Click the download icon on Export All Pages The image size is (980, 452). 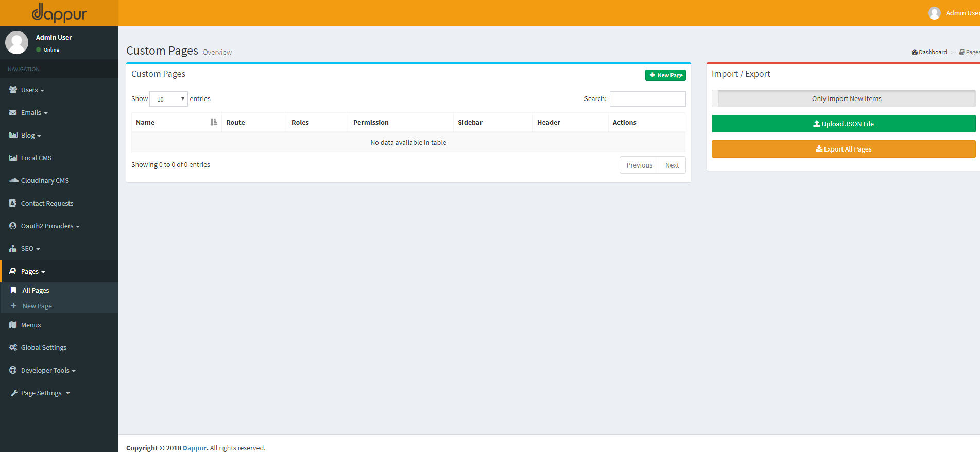click(x=819, y=149)
